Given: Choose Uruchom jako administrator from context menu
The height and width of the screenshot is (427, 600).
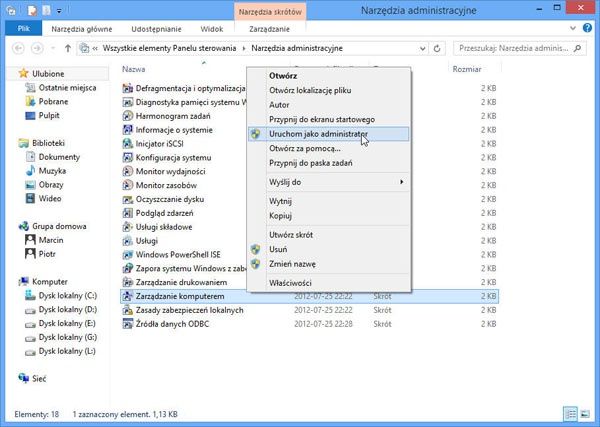Looking at the screenshot, I should (328, 134).
